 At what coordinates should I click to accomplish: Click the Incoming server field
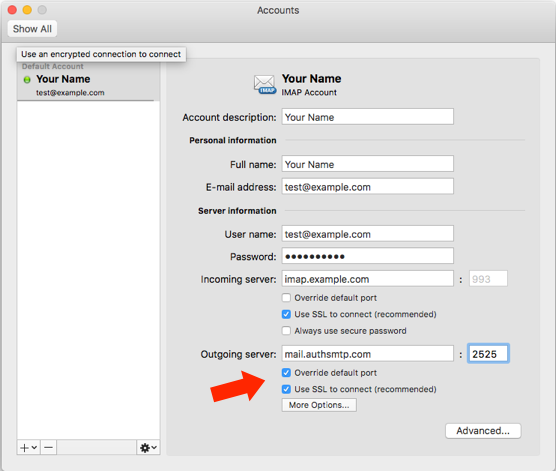[x=367, y=279]
